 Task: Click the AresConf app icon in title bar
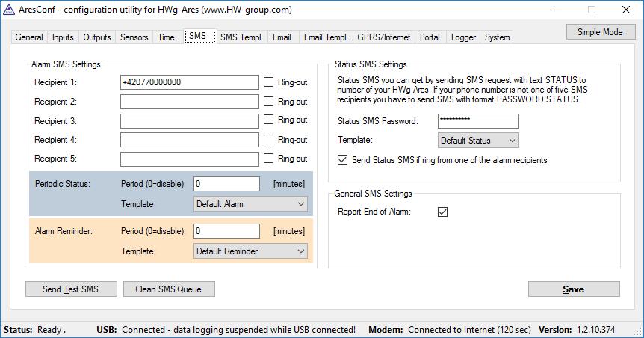[9, 10]
